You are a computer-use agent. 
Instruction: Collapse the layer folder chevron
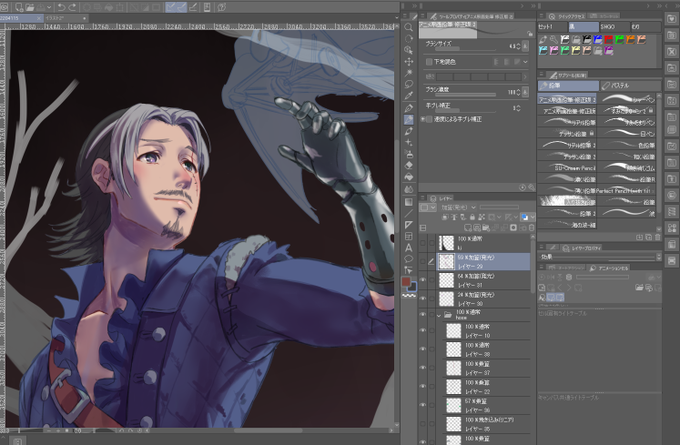click(x=439, y=315)
